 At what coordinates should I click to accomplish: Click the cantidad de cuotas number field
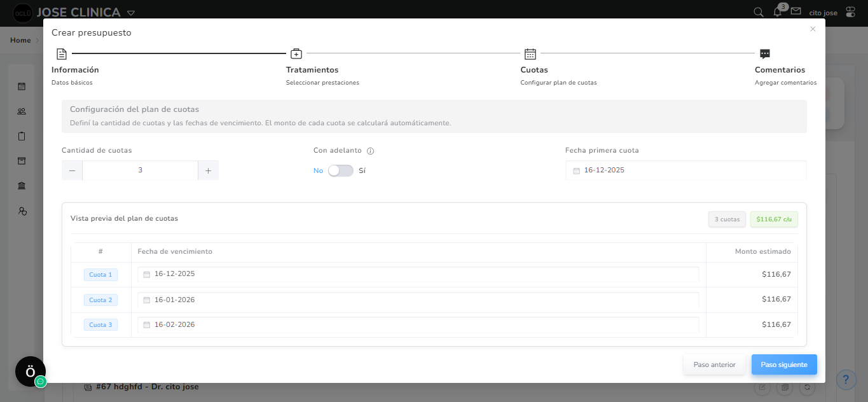140,170
